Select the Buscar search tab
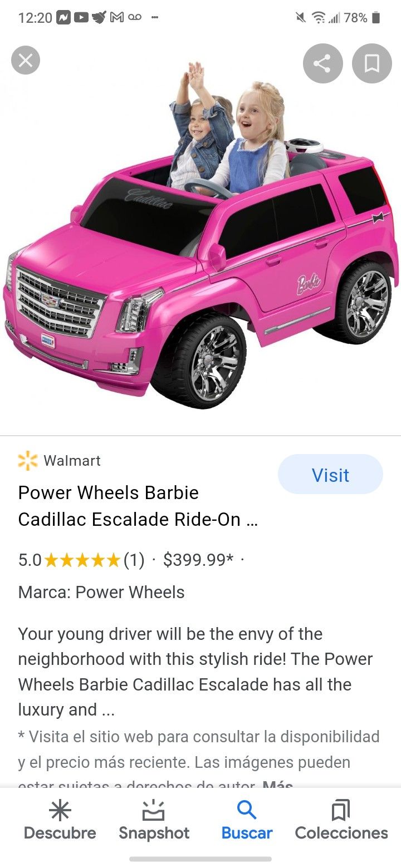Viewport: 401px width, 868px height. (x=247, y=820)
